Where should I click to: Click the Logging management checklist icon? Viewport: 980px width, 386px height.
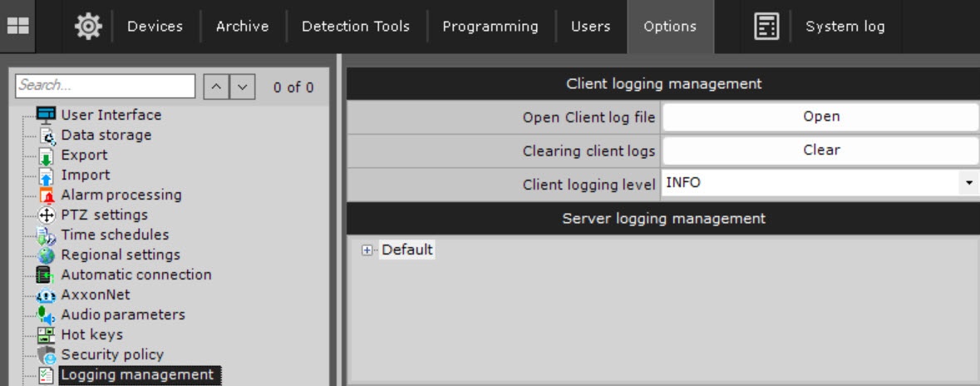coord(47,375)
